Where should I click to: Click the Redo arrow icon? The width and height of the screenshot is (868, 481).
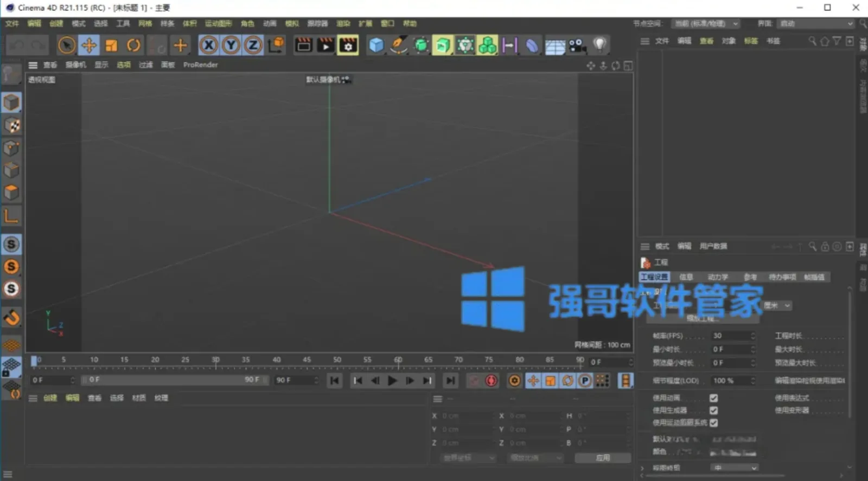[x=39, y=46]
